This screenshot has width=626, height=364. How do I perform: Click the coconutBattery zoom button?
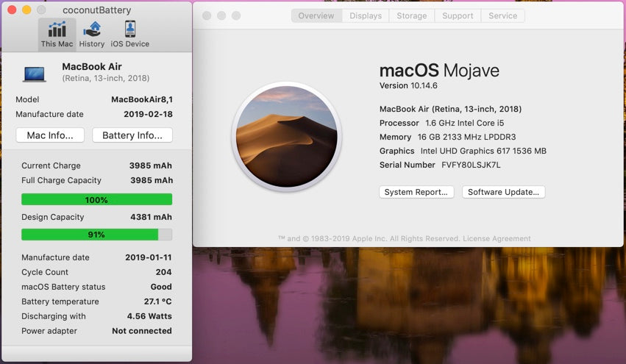point(41,10)
